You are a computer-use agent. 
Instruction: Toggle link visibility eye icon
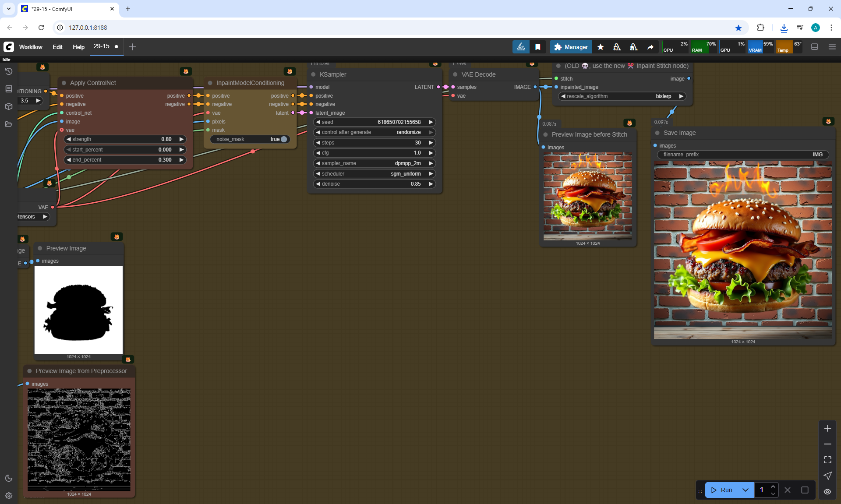pyautogui.click(x=827, y=491)
